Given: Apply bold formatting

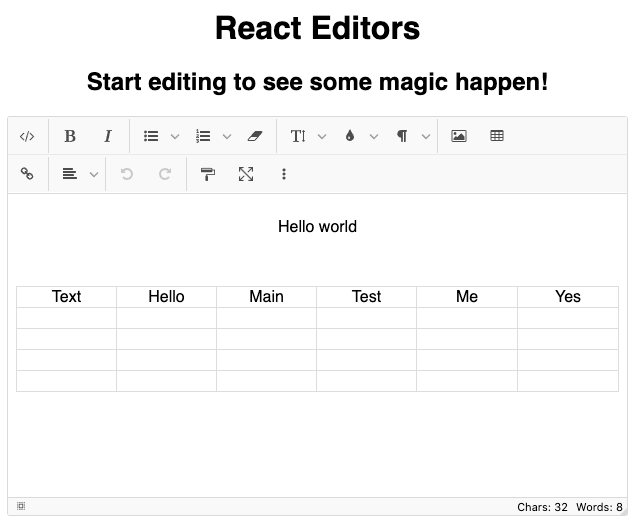Looking at the screenshot, I should (70, 136).
